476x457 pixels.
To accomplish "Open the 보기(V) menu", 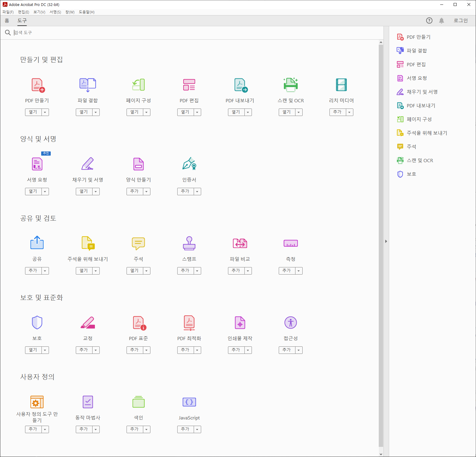I will [39, 12].
